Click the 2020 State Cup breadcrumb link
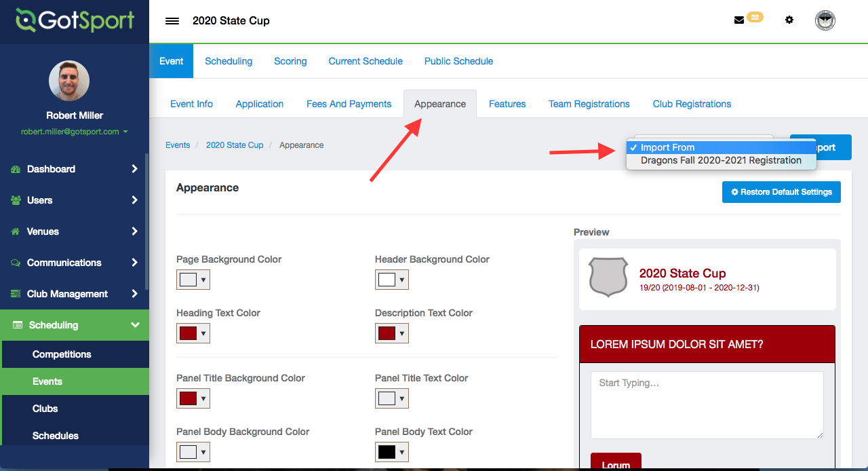868x471 pixels. (x=235, y=145)
